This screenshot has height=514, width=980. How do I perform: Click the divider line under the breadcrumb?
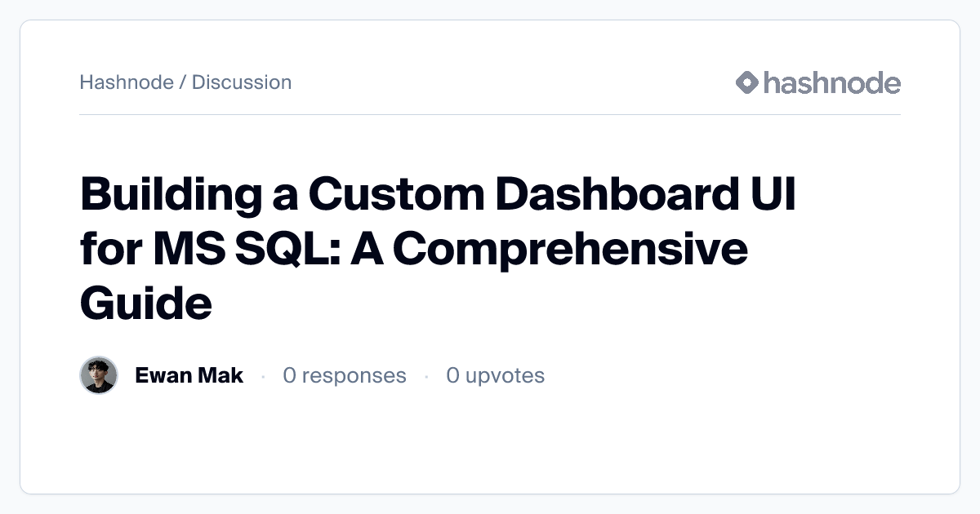point(490,115)
